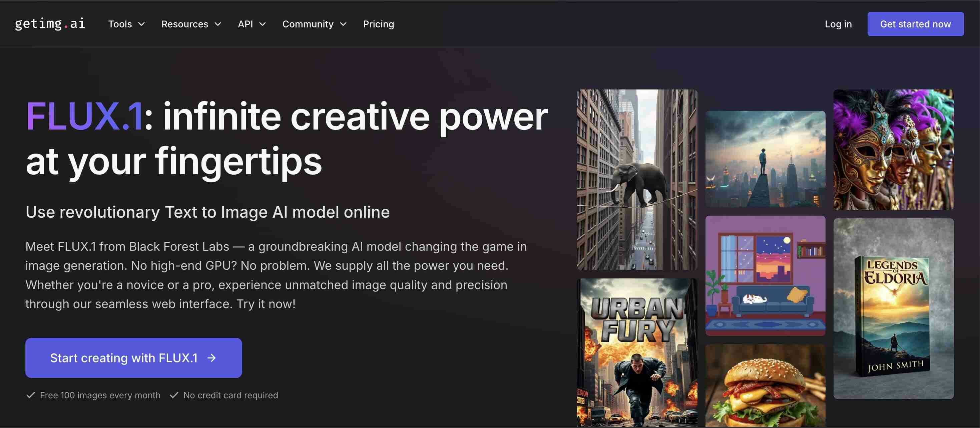Image resolution: width=980 pixels, height=428 pixels.
Task: Click the arrow icon in Start creating button
Action: (x=211, y=358)
